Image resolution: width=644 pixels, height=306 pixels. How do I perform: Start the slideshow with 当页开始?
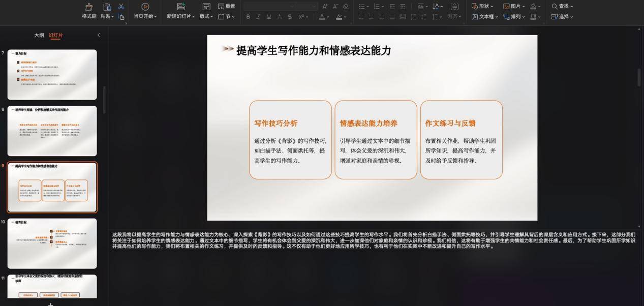(x=144, y=10)
